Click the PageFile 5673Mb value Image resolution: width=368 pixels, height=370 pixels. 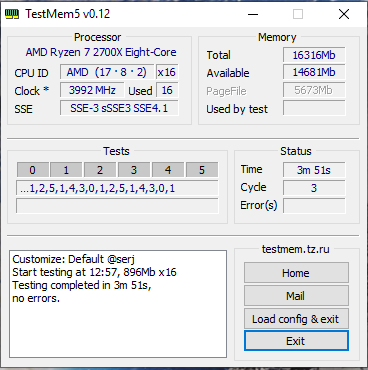(x=314, y=90)
